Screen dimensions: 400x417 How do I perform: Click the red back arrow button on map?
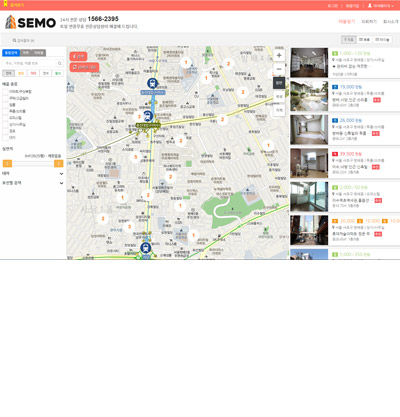point(78,57)
